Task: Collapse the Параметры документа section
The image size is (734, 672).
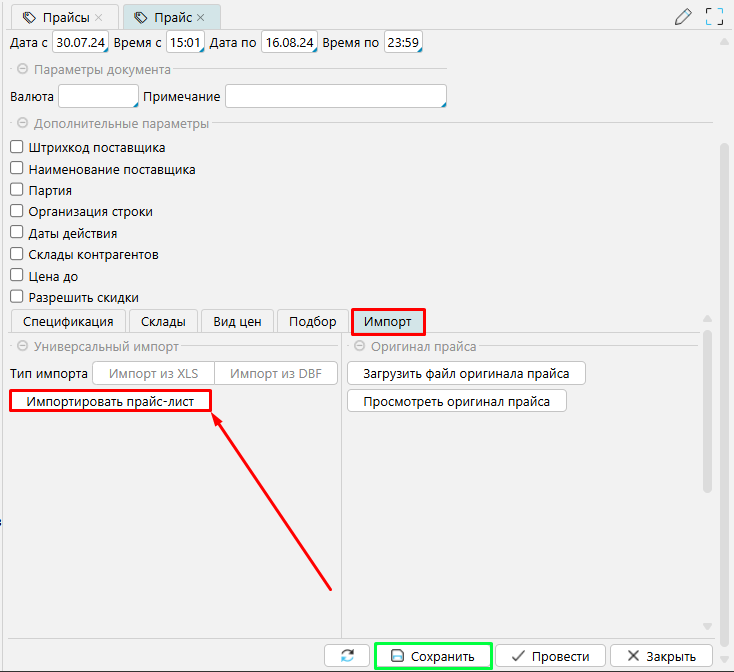Action: (x=22, y=70)
